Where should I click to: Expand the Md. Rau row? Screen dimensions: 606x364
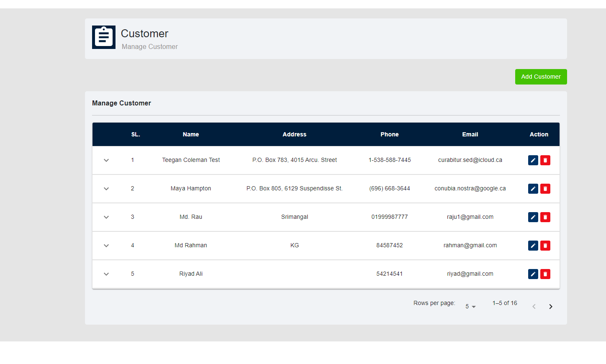[x=106, y=217]
